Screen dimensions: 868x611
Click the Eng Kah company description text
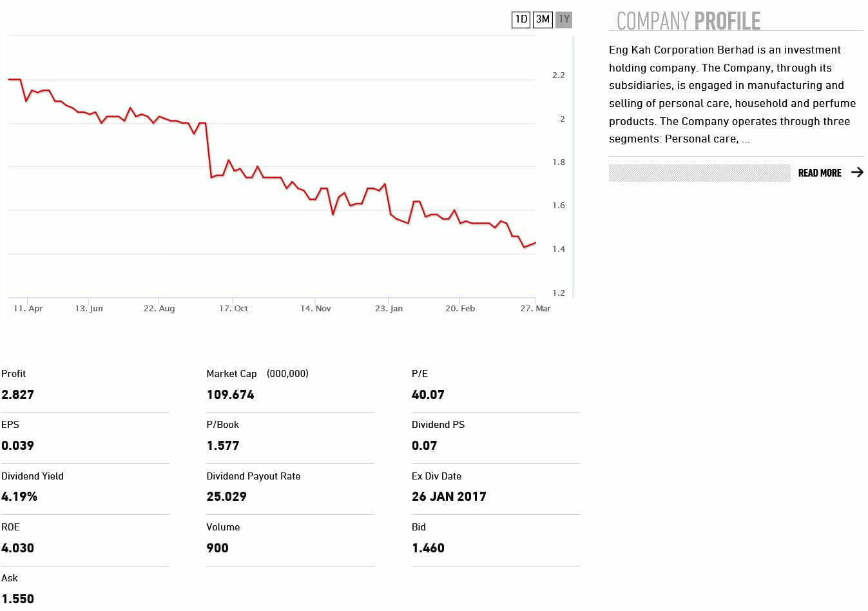(732, 94)
